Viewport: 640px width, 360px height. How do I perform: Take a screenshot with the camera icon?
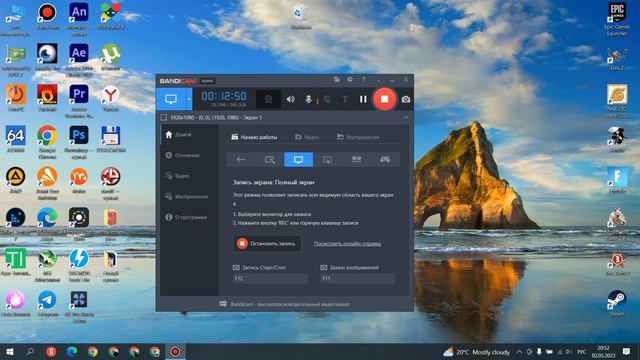point(406,99)
